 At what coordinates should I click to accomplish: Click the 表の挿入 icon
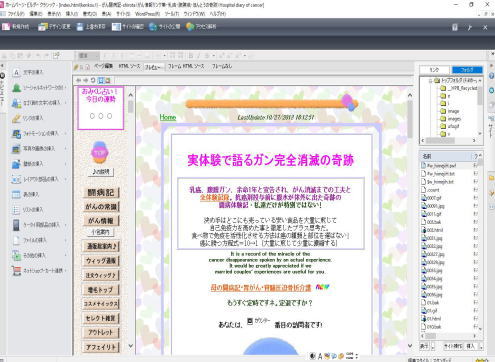tap(16, 194)
